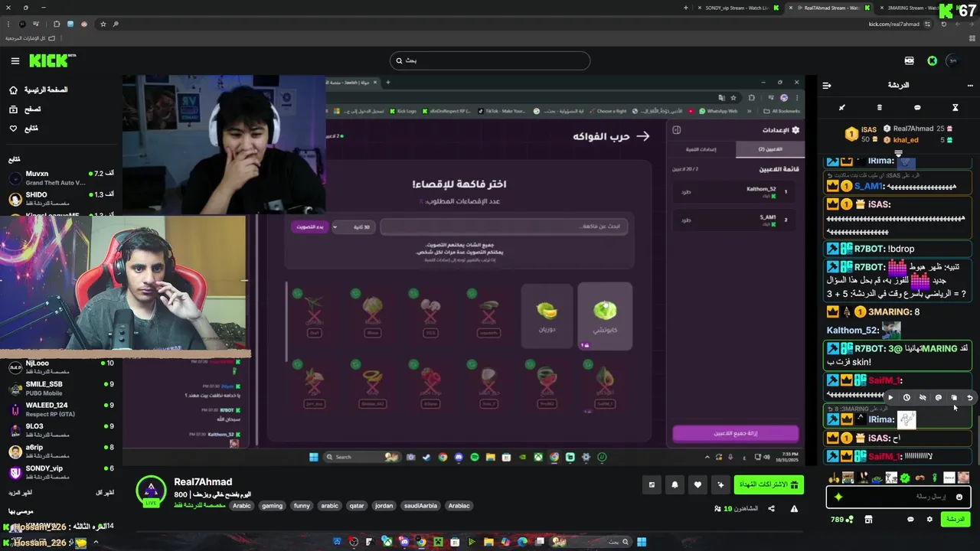Image resolution: width=980 pixels, height=551 pixels.
Task: Open the all bookmarks folder
Action: [x=31, y=37]
